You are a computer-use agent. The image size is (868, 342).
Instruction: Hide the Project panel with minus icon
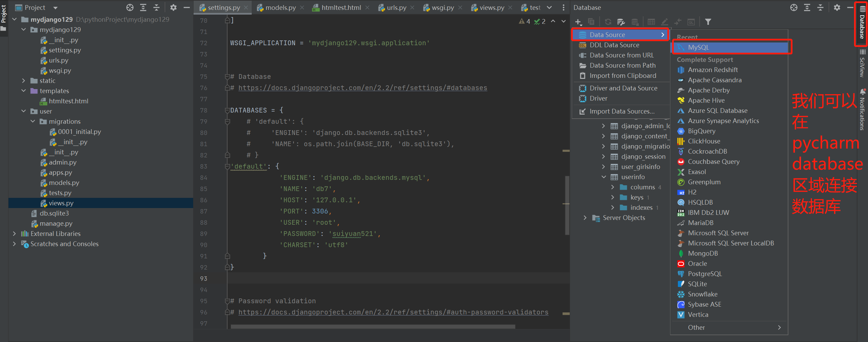186,7
